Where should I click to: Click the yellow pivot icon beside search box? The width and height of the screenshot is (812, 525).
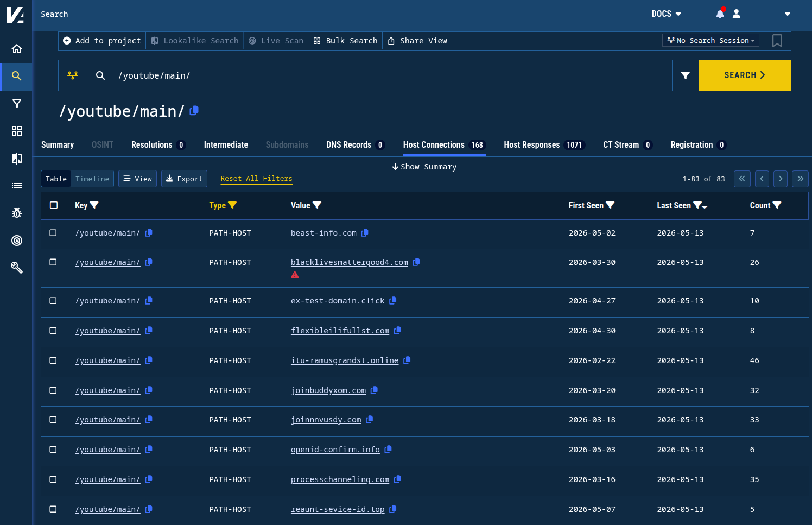click(x=73, y=75)
